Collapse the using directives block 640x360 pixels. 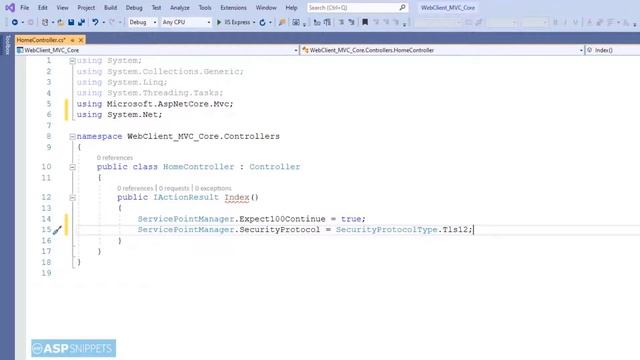pos(72,61)
